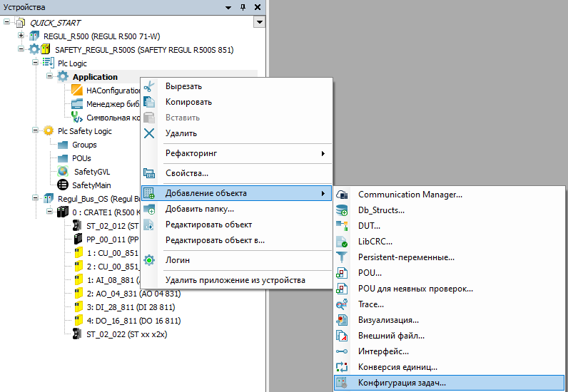Image resolution: width=568 pixels, height=392 pixels.
Task: Click the copy icon beside Копировать
Action: (x=149, y=102)
